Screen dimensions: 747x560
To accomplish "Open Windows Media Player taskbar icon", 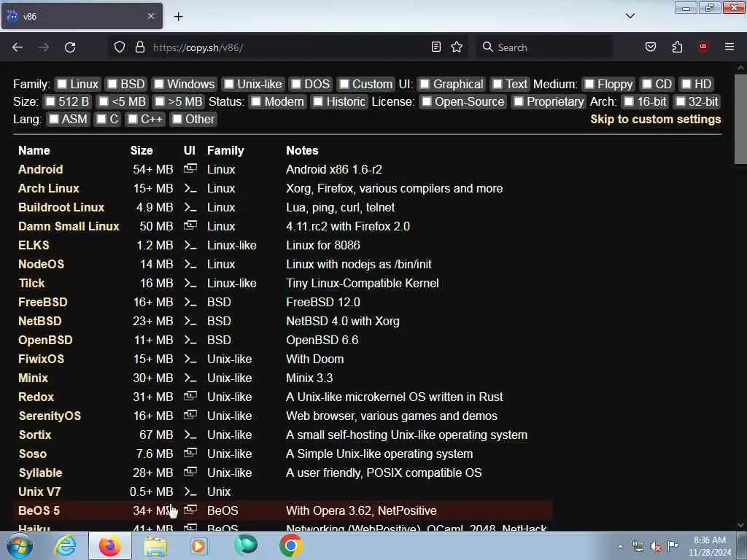I will click(199, 545).
